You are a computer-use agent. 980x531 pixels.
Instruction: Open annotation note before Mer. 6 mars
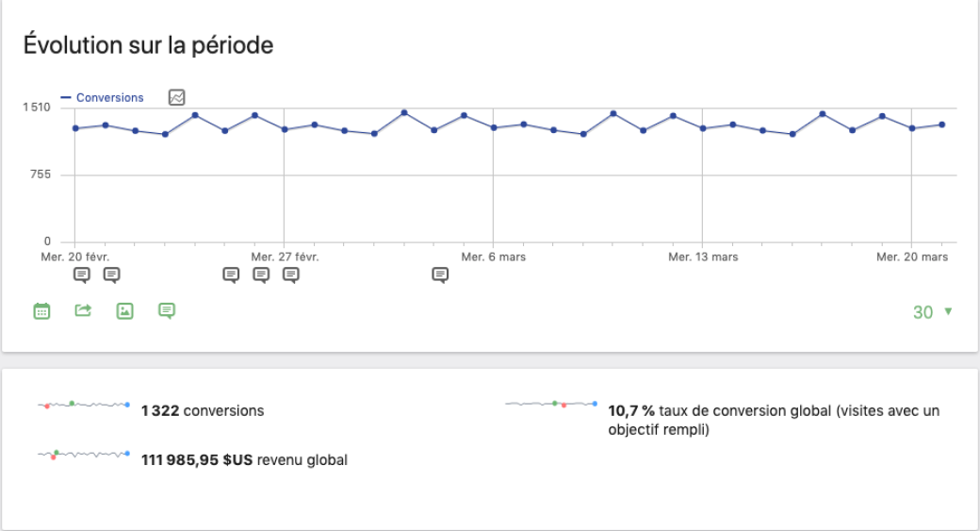pyautogui.click(x=441, y=275)
